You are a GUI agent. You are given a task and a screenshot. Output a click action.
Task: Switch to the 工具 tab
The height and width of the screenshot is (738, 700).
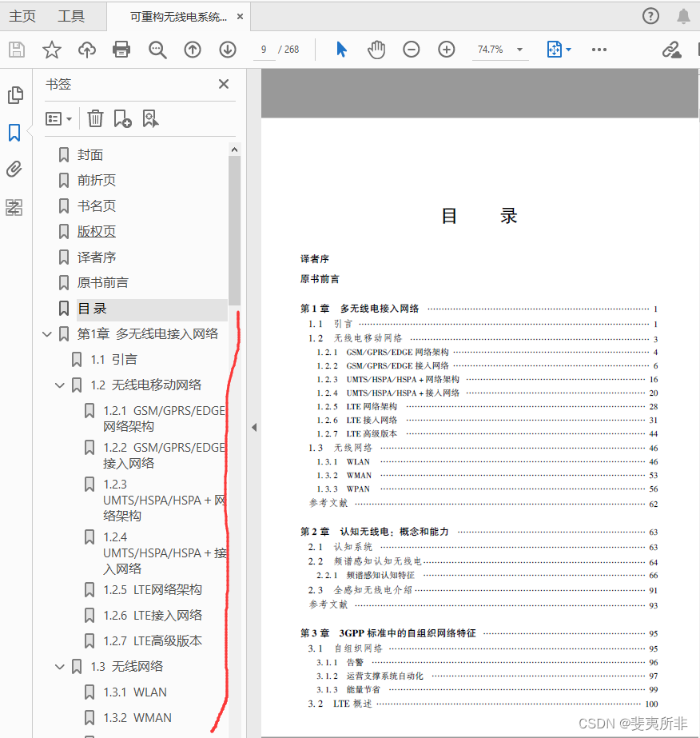pos(71,17)
